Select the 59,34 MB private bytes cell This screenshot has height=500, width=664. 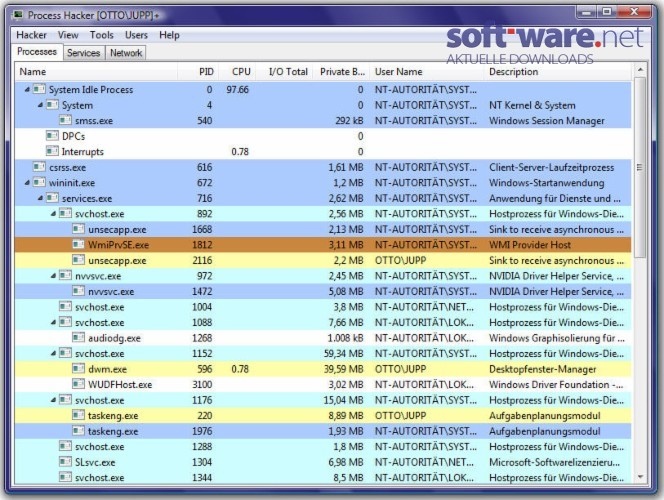click(343, 354)
